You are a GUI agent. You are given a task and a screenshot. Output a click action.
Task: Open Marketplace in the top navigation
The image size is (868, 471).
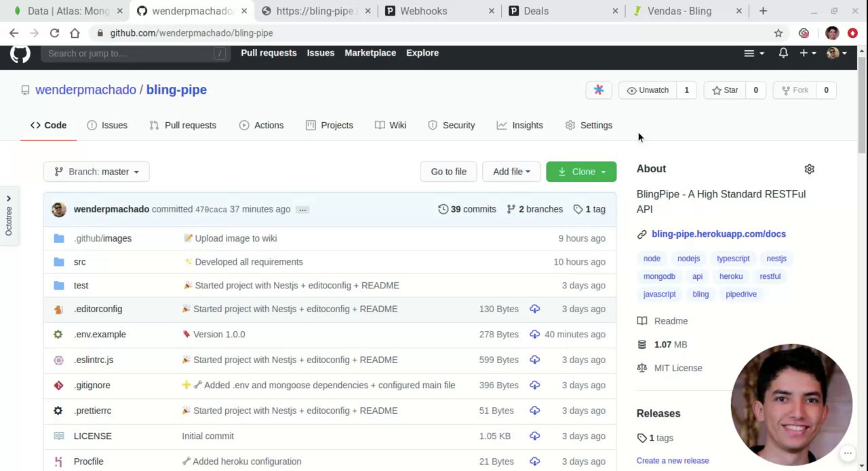coord(370,53)
